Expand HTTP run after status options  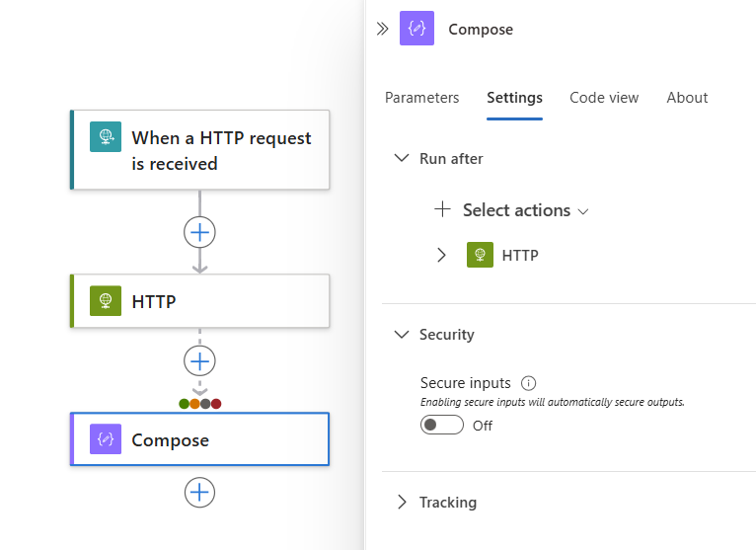441,255
